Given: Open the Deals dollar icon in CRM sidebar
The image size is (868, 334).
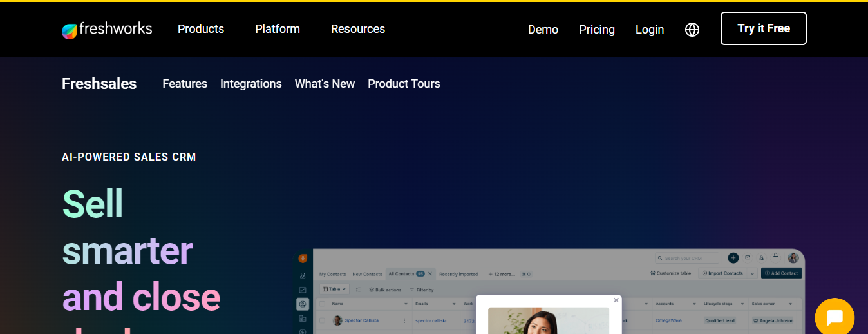Looking at the screenshot, I should (303, 331).
